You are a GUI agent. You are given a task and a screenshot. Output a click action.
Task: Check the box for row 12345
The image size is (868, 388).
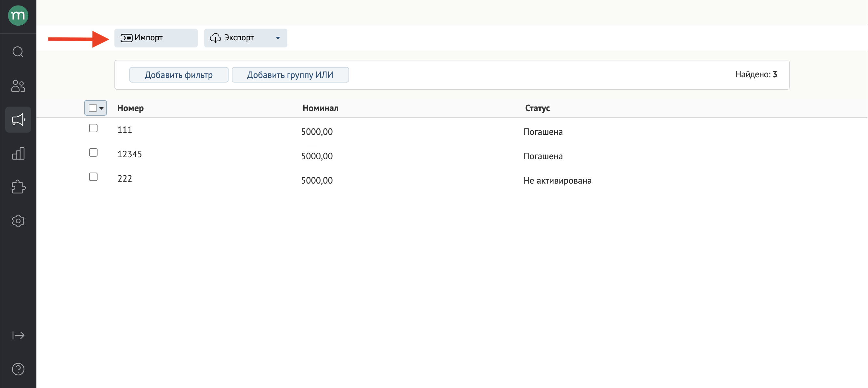93,153
